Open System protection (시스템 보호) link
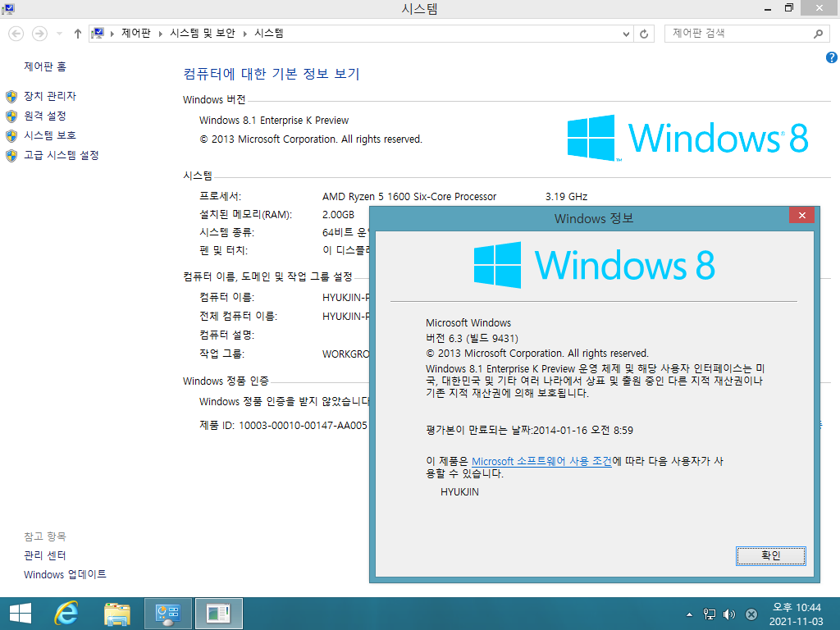 (x=50, y=135)
